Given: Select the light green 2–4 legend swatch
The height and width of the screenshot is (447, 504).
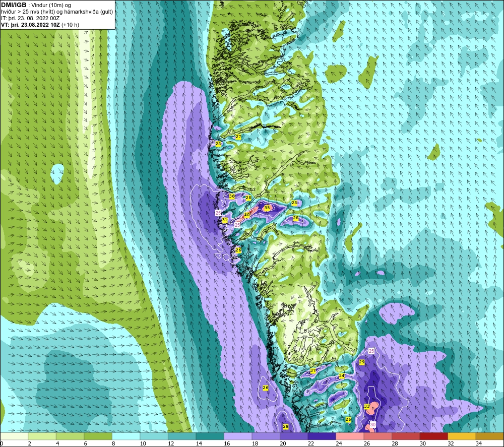Looking at the screenshot, I should 42,436.
